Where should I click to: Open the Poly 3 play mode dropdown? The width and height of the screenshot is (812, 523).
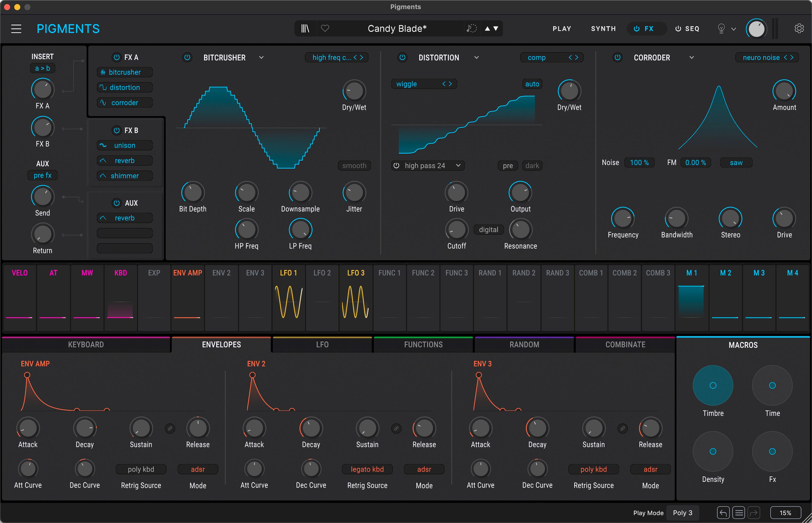pyautogui.click(x=682, y=513)
